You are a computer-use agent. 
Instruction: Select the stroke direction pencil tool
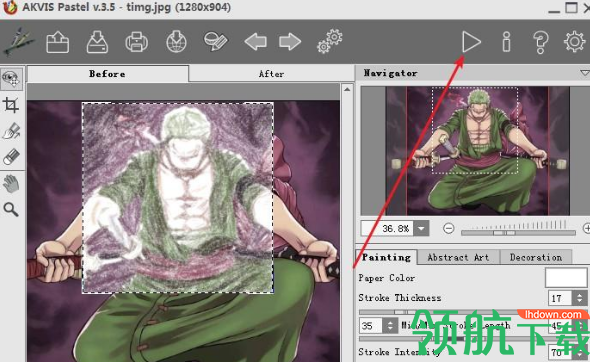coord(11,131)
